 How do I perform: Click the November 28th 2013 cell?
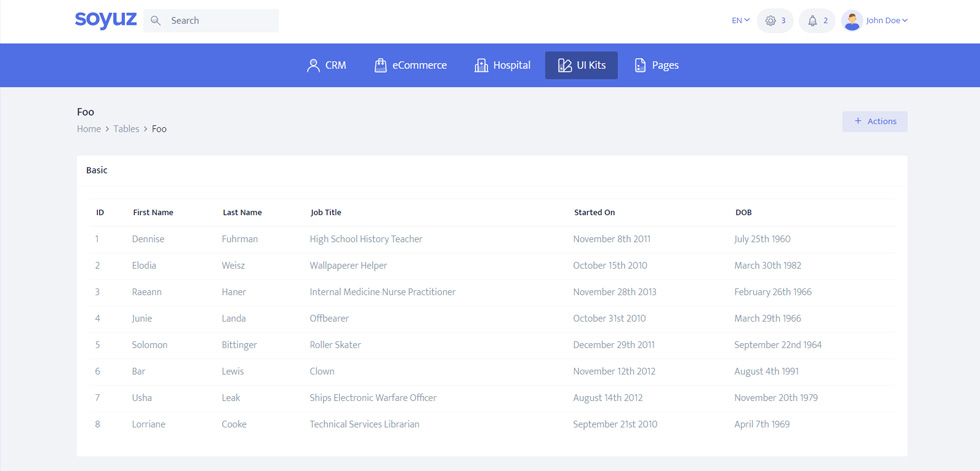(614, 292)
